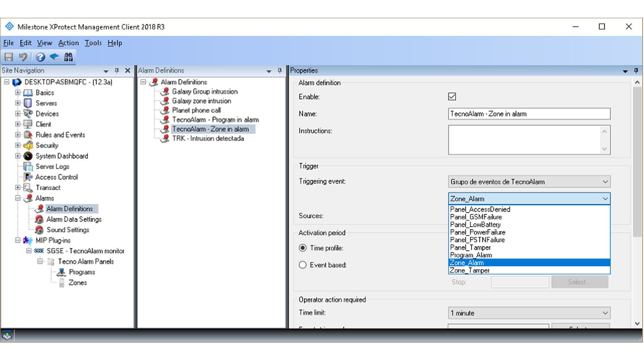Open the Time limit dropdown
The height and width of the screenshot is (362, 644).
pos(529,313)
